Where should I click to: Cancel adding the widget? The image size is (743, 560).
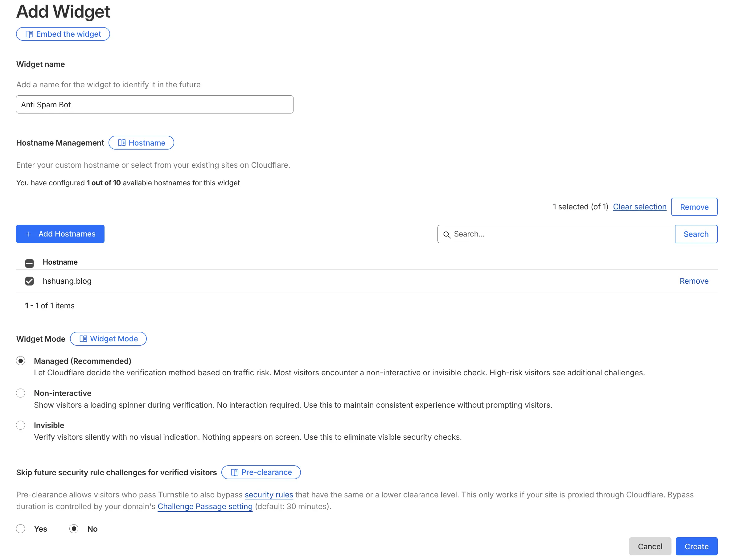[x=650, y=546]
